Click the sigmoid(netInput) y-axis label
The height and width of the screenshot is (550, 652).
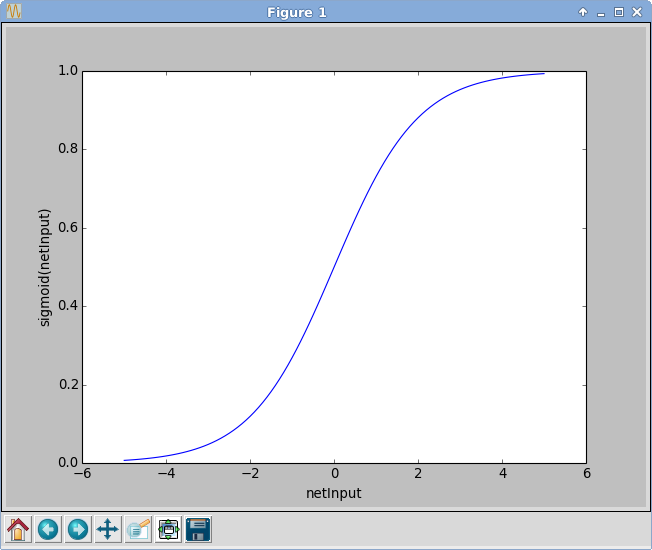coord(44,268)
